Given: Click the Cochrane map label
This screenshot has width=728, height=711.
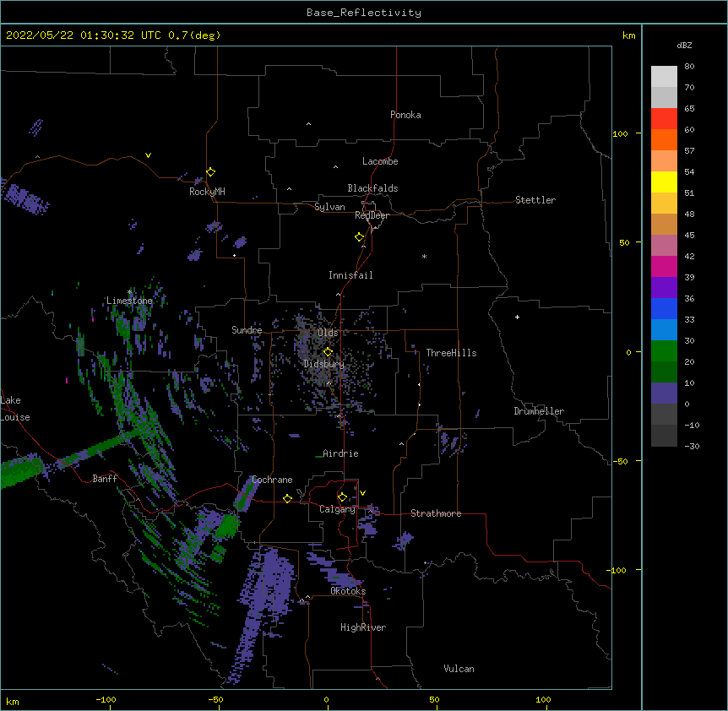Looking at the screenshot, I should tap(272, 480).
